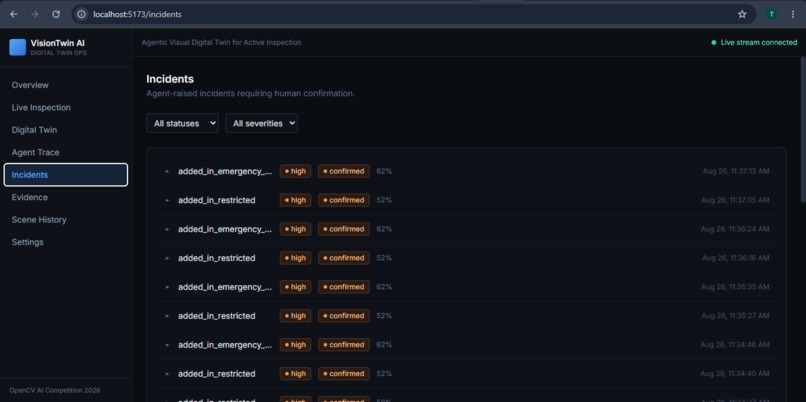The width and height of the screenshot is (806, 402).
Task: Click the confirmed badge on the 11:36:24 incident
Action: 344,229
